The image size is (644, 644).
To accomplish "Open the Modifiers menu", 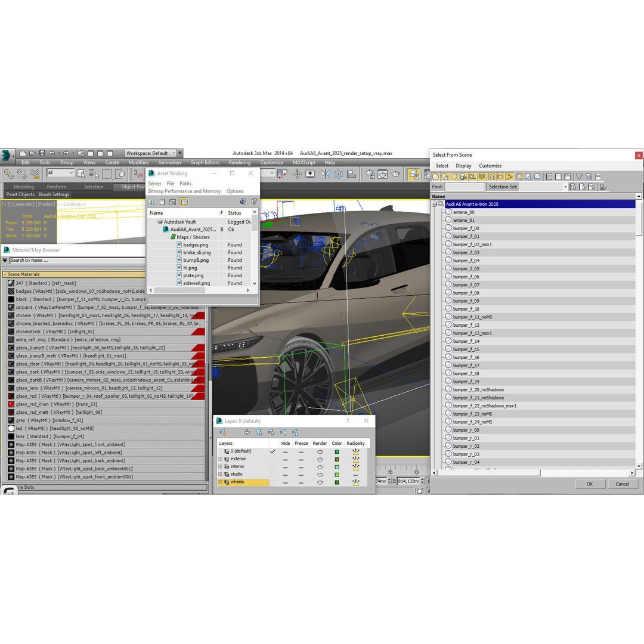I will pyautogui.click(x=138, y=163).
